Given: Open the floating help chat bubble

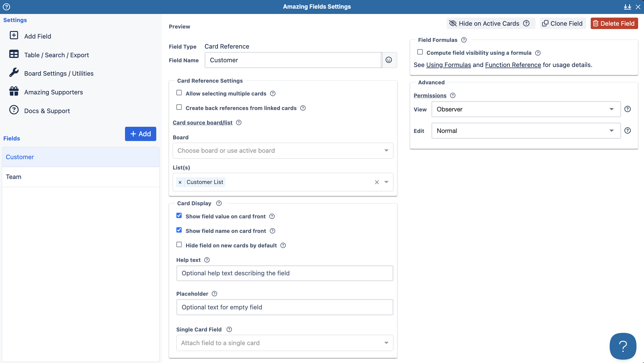Looking at the screenshot, I should tap(623, 346).
